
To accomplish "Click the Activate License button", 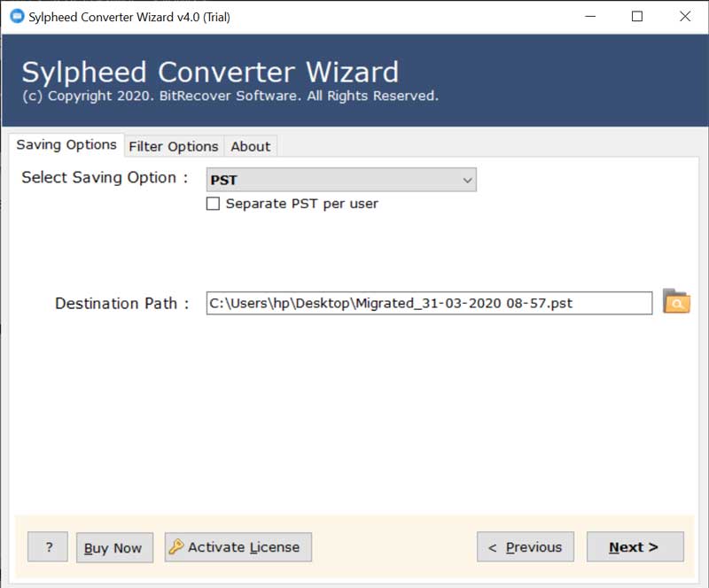I will point(238,547).
